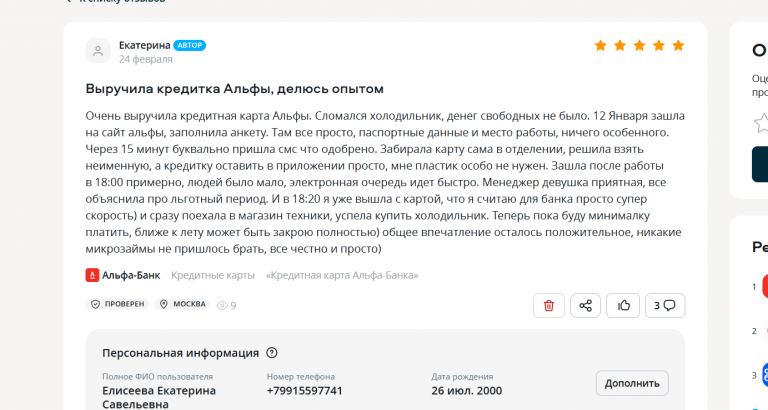Click the review title Выручила кредитка Альфы
Viewport: 768px width, 410px height.
click(235, 89)
